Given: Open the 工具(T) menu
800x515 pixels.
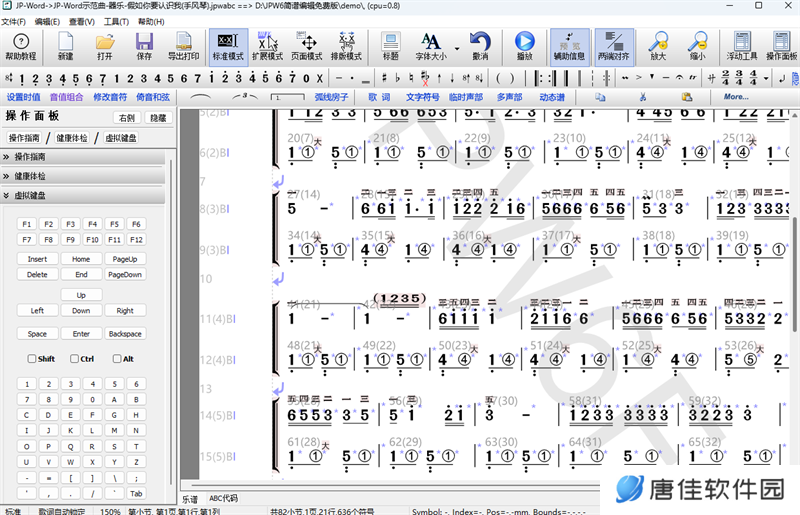Looking at the screenshot, I should pyautogui.click(x=116, y=21).
